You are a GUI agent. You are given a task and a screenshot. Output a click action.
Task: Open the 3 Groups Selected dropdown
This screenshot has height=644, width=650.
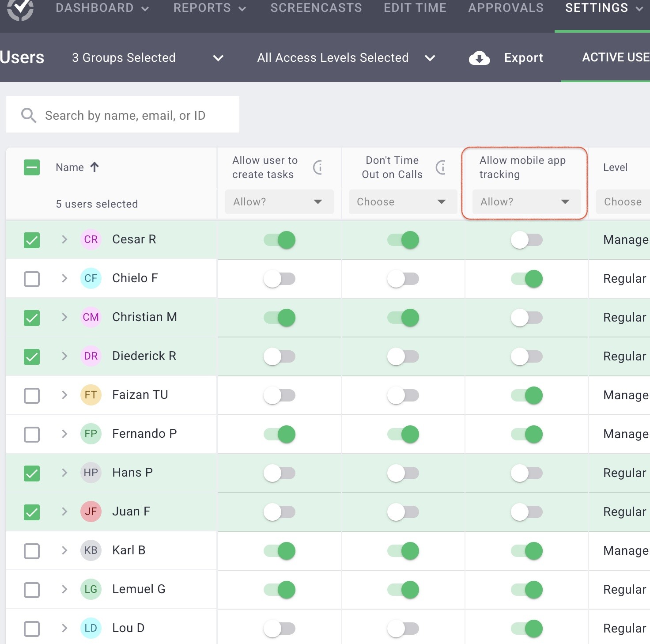[x=148, y=58]
